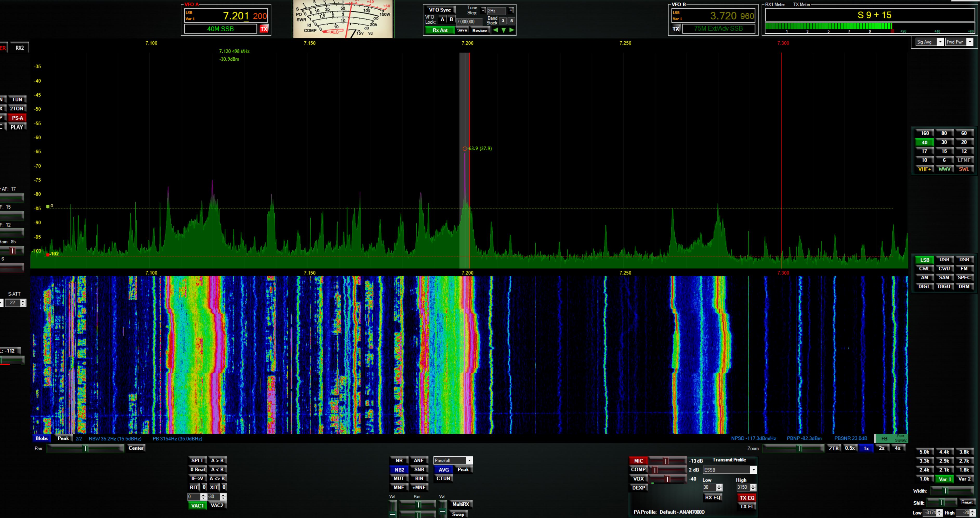The image size is (980, 518).
Task: Click the band stack right arrow
Action: coord(512,30)
